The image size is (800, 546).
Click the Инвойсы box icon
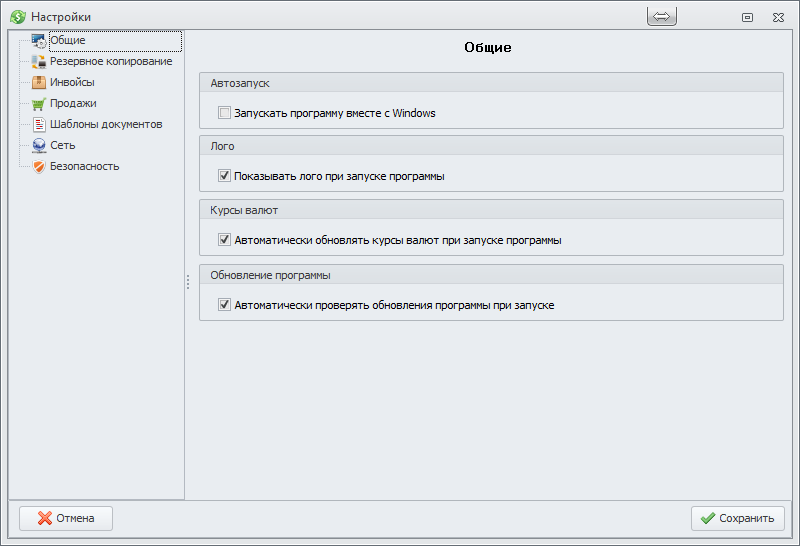[x=39, y=83]
